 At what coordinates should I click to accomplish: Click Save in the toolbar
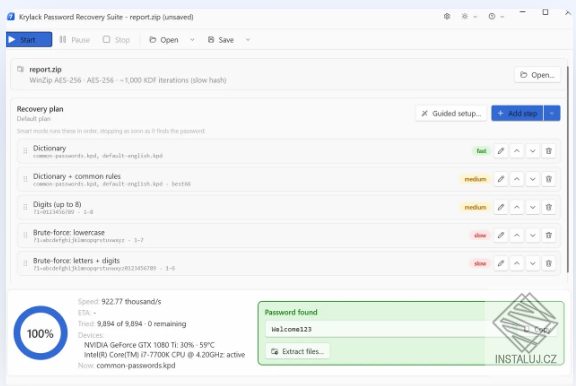[221, 40]
